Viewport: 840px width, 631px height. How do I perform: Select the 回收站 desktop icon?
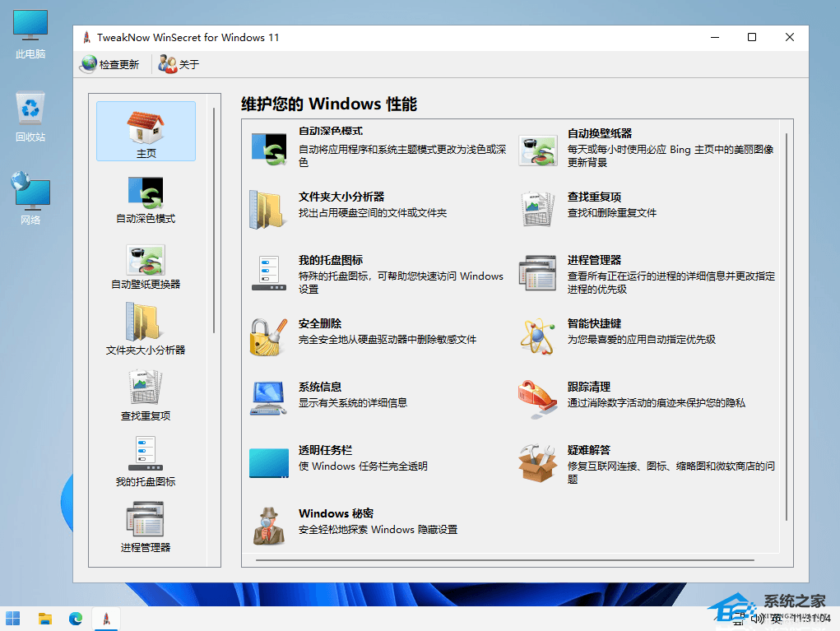pos(30,118)
